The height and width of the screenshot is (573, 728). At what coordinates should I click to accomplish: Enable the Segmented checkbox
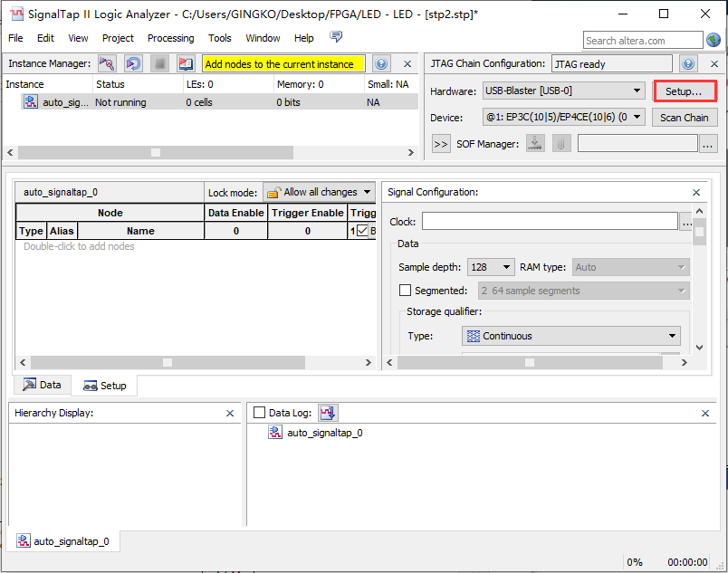pos(405,291)
